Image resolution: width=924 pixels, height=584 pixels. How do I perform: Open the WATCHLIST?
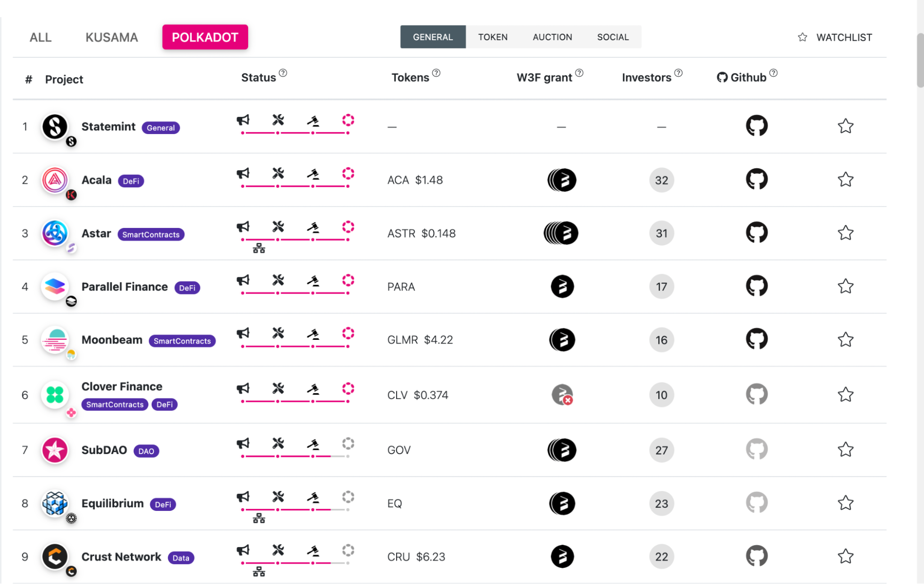tap(835, 37)
